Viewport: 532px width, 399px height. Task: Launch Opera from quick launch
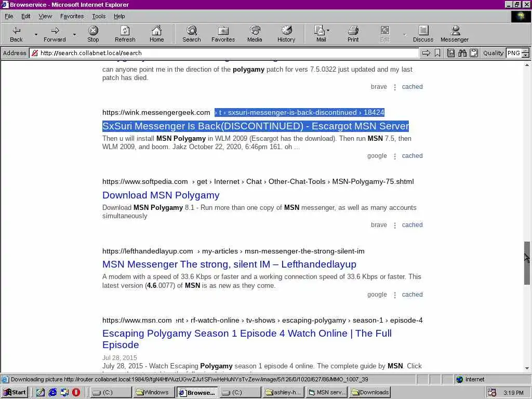pos(76,392)
